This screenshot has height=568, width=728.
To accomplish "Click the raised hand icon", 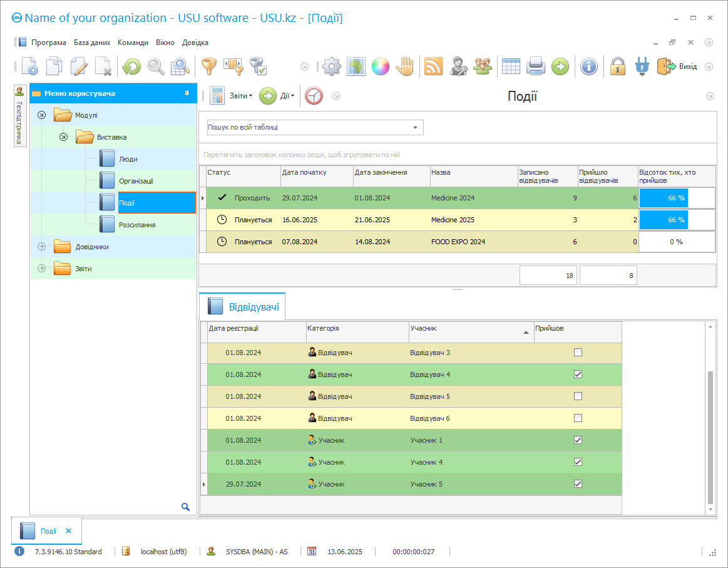I will click(405, 66).
